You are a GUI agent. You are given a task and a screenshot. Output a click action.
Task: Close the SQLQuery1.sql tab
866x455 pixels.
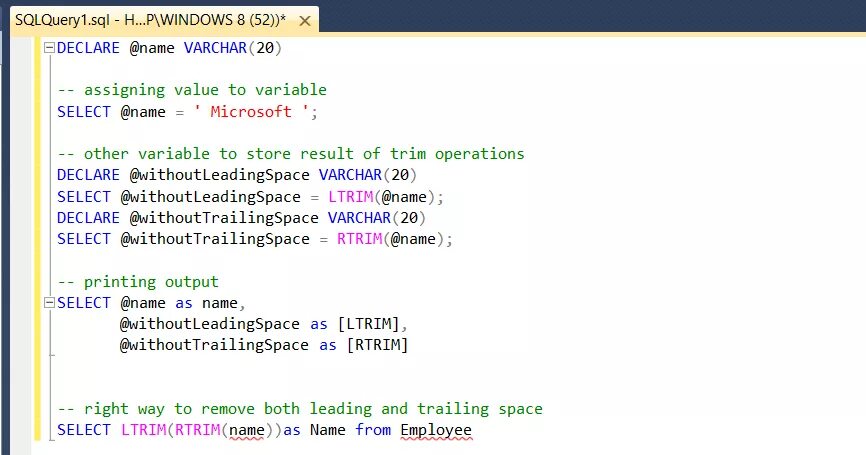point(304,22)
